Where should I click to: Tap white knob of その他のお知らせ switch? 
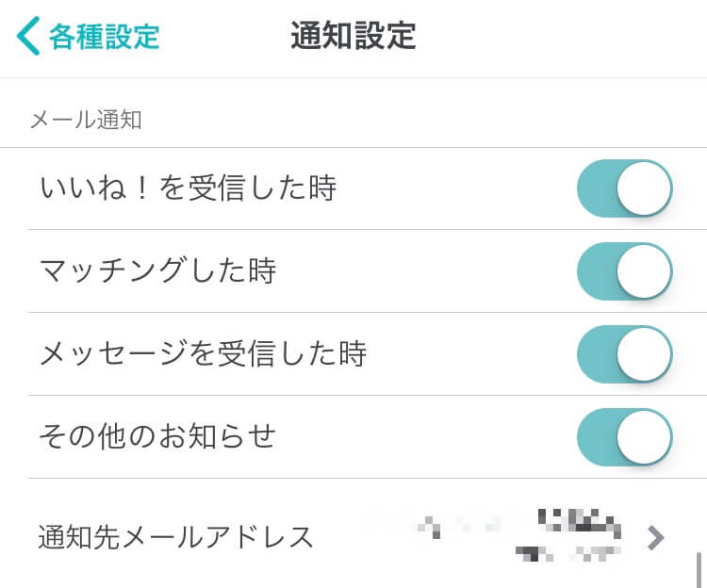pos(644,437)
